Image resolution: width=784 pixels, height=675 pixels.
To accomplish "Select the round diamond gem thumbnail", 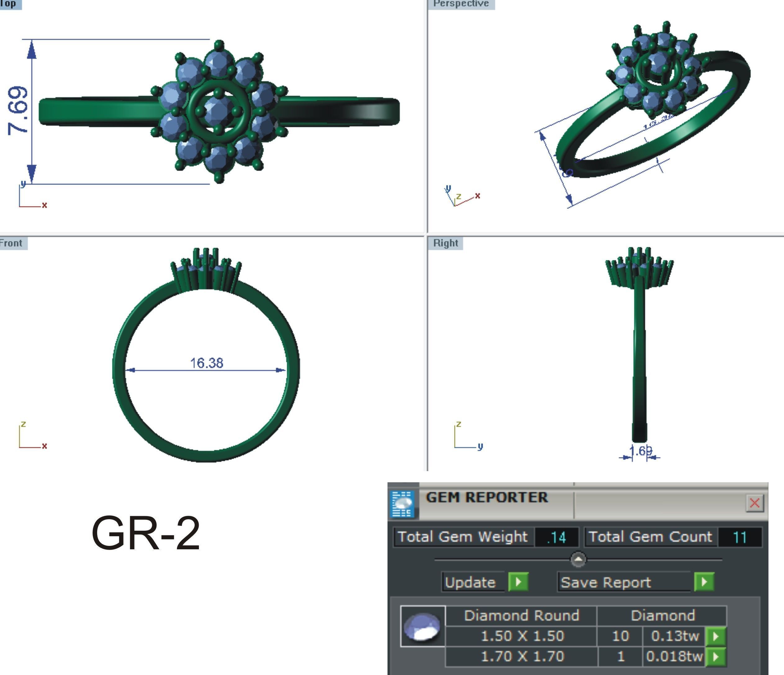I will [x=423, y=627].
